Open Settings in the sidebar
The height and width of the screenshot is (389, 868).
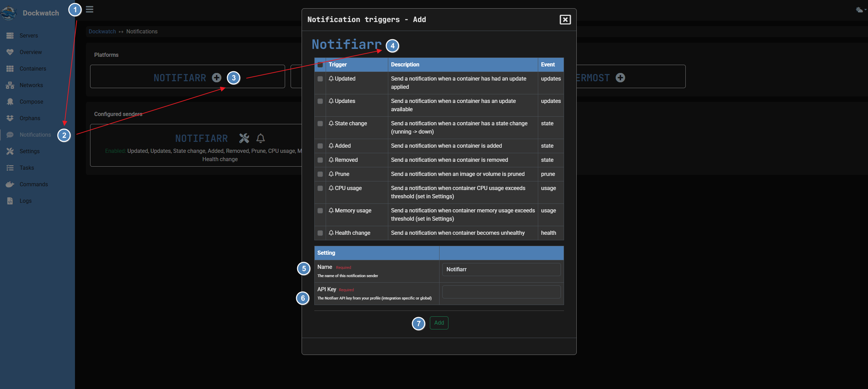click(x=30, y=151)
